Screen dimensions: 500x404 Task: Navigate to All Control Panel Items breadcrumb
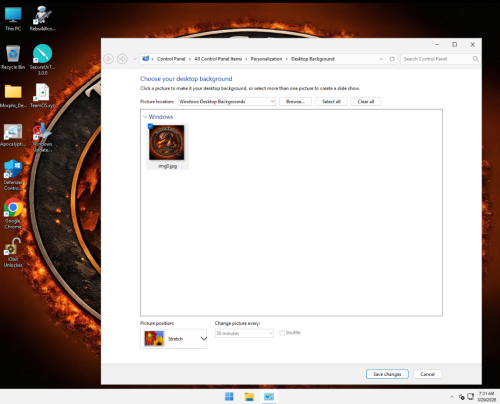pyautogui.click(x=218, y=59)
